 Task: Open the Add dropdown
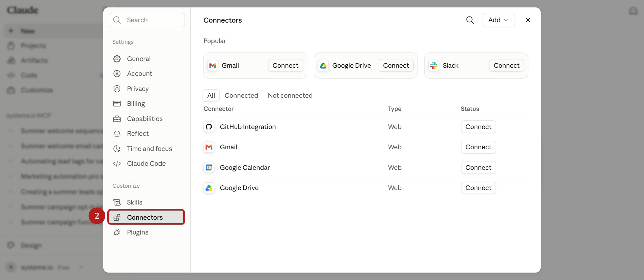[x=499, y=20]
